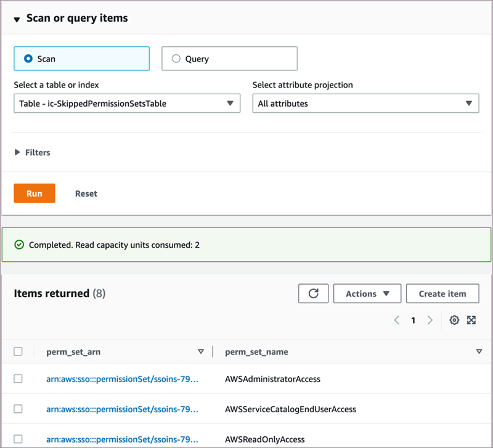
Task: Tick the AWSServiceCatalogEndUserAccess row checkbox
Action: (18, 409)
